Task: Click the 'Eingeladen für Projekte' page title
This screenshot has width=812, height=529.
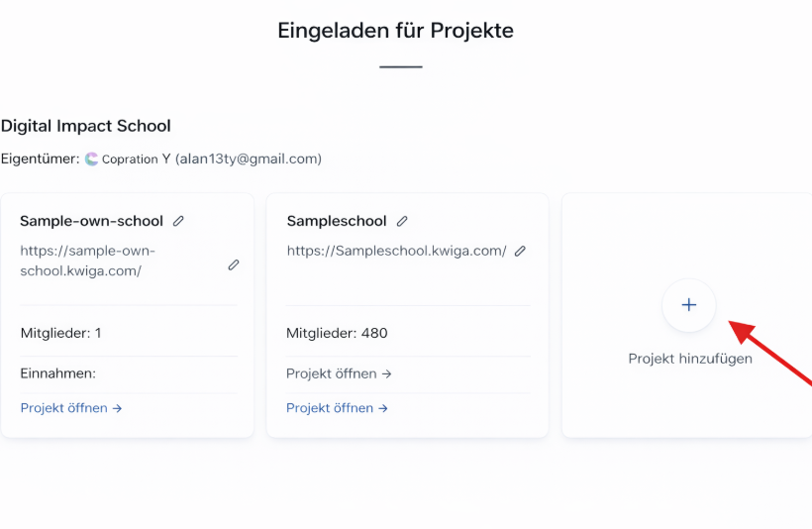Action: click(395, 30)
